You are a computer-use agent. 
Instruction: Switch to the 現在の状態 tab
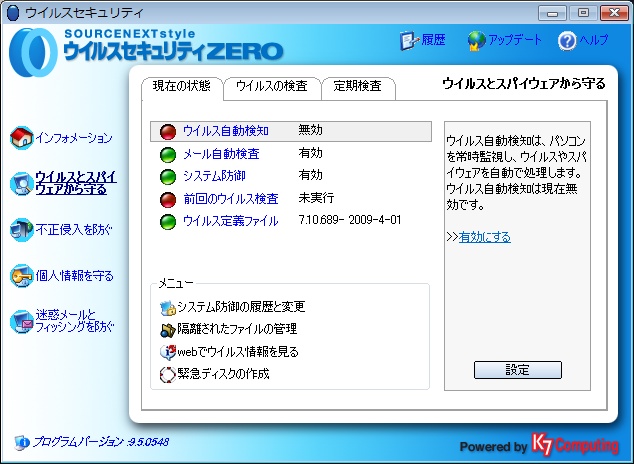pos(182,86)
